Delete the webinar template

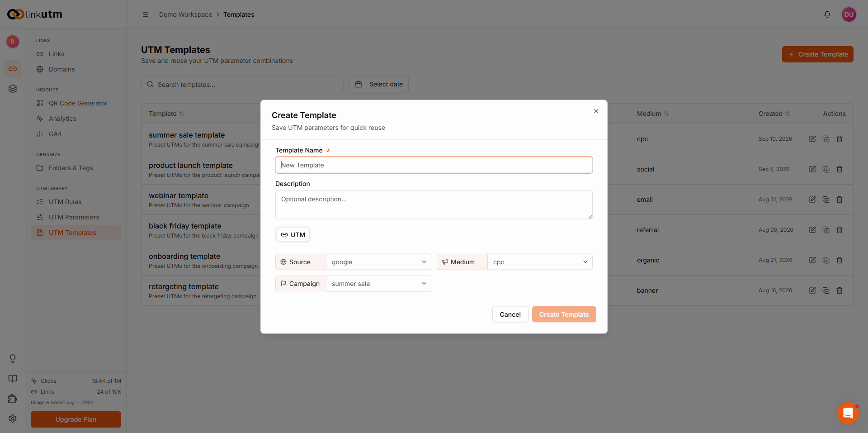(840, 200)
